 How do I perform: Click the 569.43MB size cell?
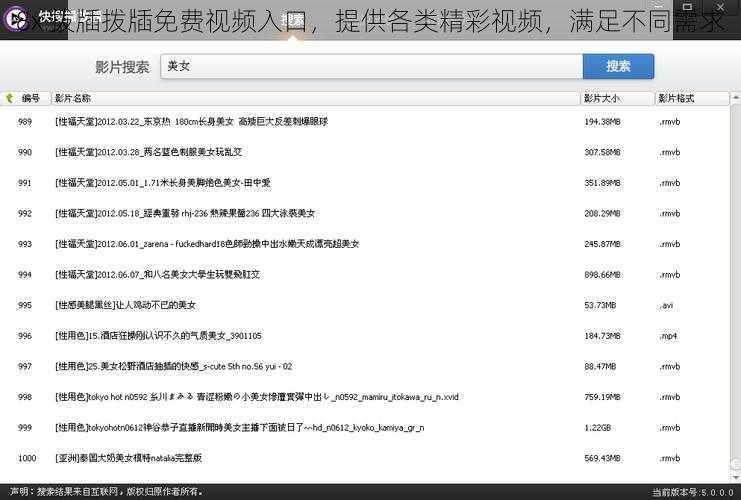click(602, 458)
